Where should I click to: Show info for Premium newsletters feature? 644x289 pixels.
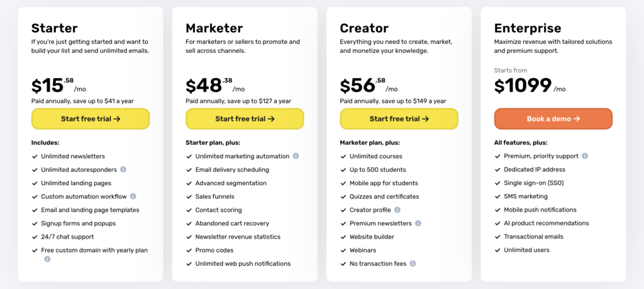(418, 223)
